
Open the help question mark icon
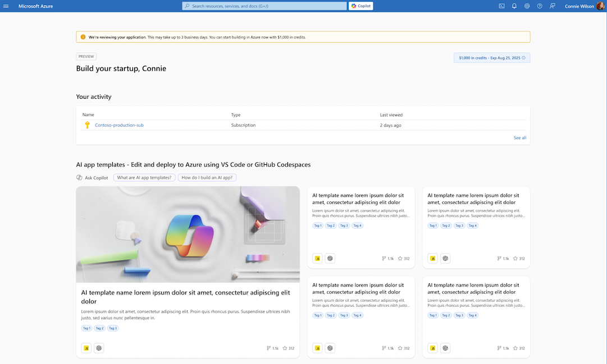[540, 6]
